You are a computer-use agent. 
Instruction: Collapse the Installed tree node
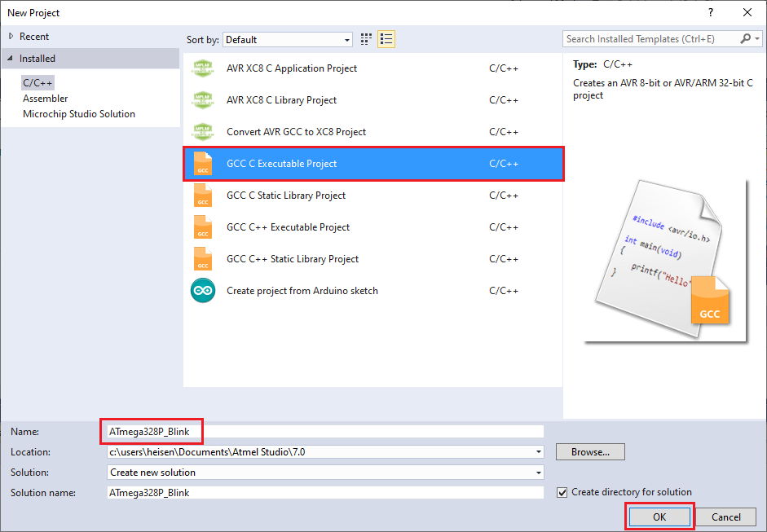click(x=11, y=58)
